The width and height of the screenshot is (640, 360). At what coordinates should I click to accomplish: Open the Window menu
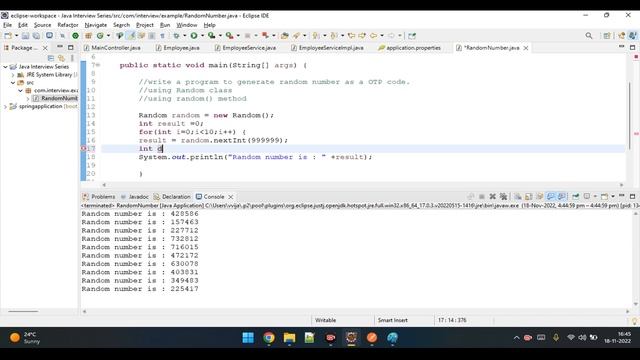pos(187,25)
